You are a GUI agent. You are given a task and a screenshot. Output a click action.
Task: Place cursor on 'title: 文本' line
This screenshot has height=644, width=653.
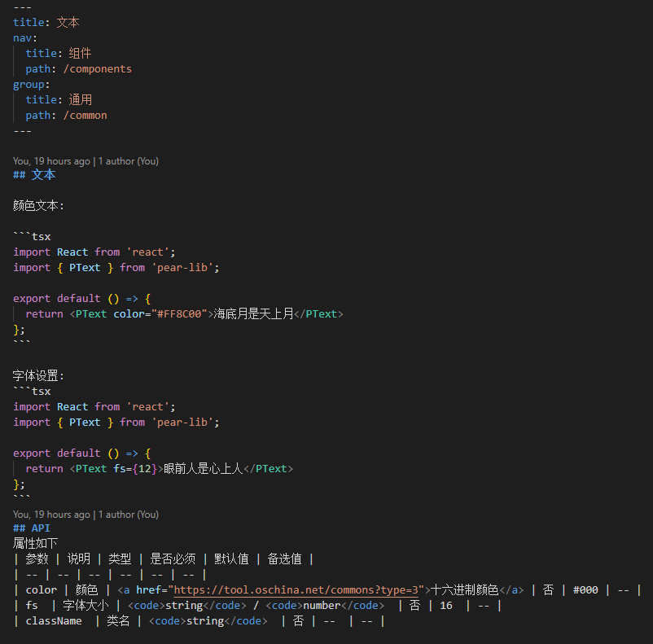[46, 22]
